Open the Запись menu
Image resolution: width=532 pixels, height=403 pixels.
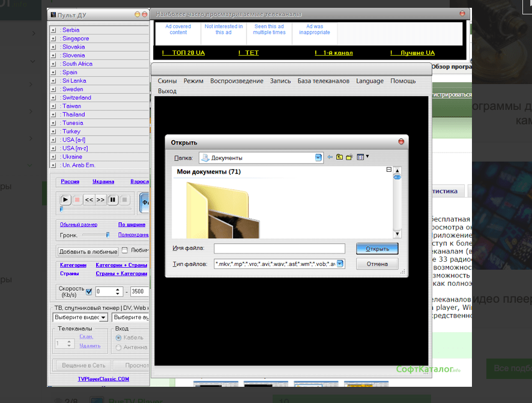click(x=280, y=81)
